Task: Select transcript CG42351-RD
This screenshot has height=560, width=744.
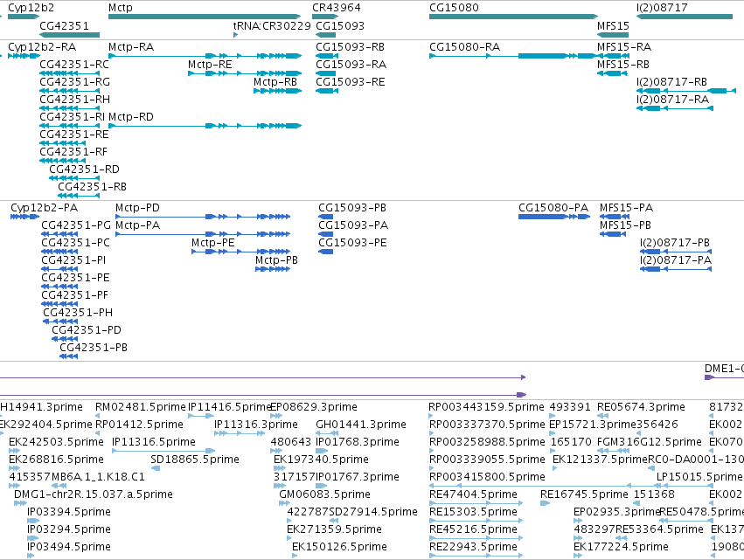Action: pos(84,169)
